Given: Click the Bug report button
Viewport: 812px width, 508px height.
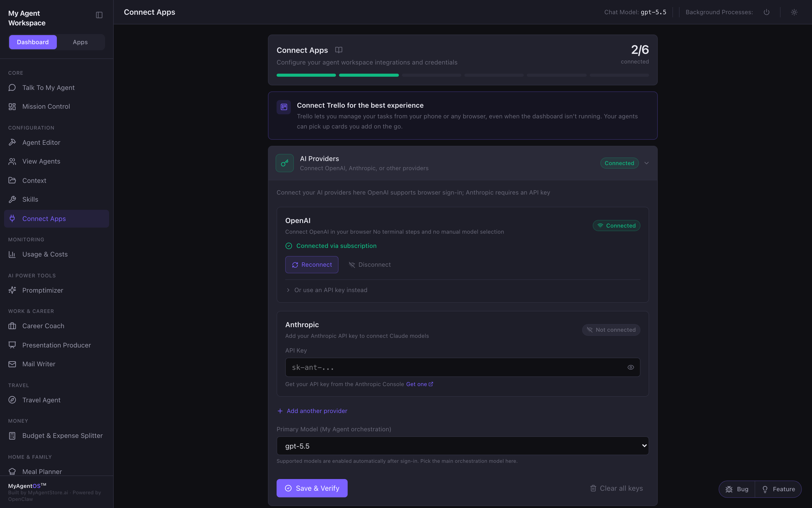Looking at the screenshot, I should pos(737,489).
